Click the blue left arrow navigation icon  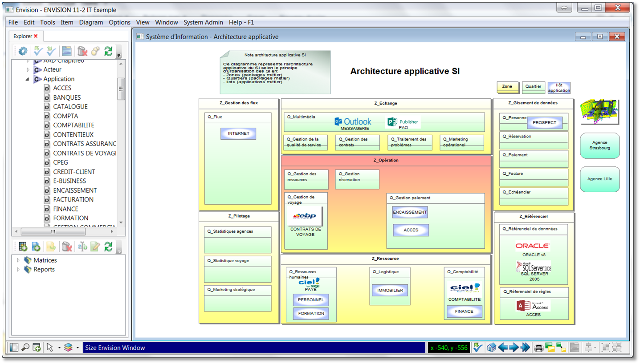503,348
